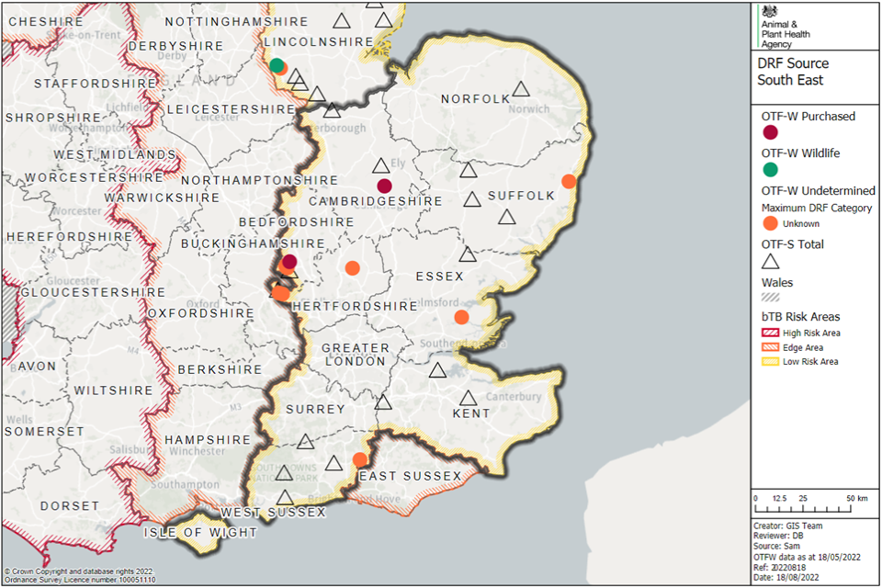Viewport: 882px width, 588px height.
Task: Click the triangle marker in Norfolk
Action: (521, 89)
